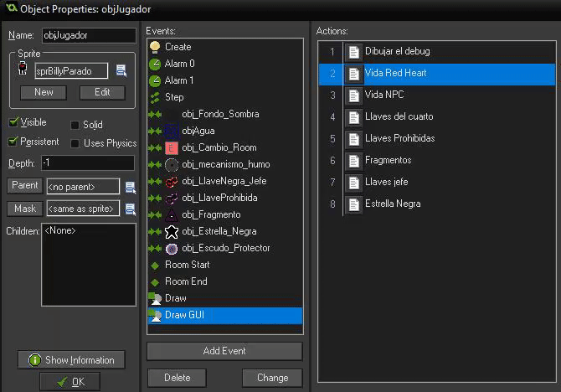Enable the Uses Physics checkbox
This screenshot has height=392, width=561.
pos(75,143)
